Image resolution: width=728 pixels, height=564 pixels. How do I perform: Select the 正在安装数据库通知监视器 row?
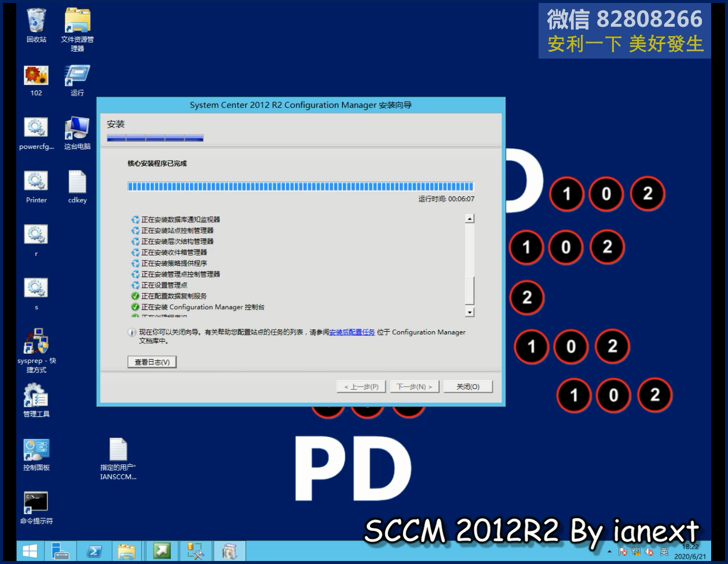coord(175,219)
